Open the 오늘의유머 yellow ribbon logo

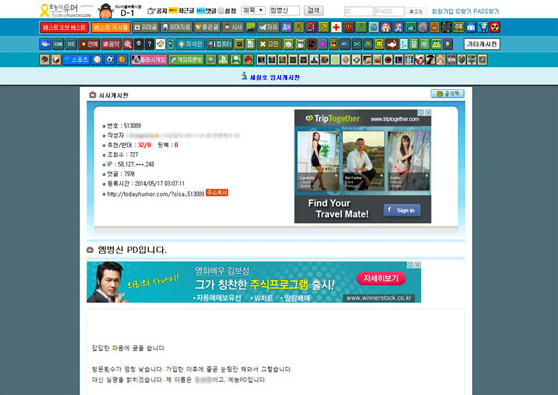(x=44, y=10)
